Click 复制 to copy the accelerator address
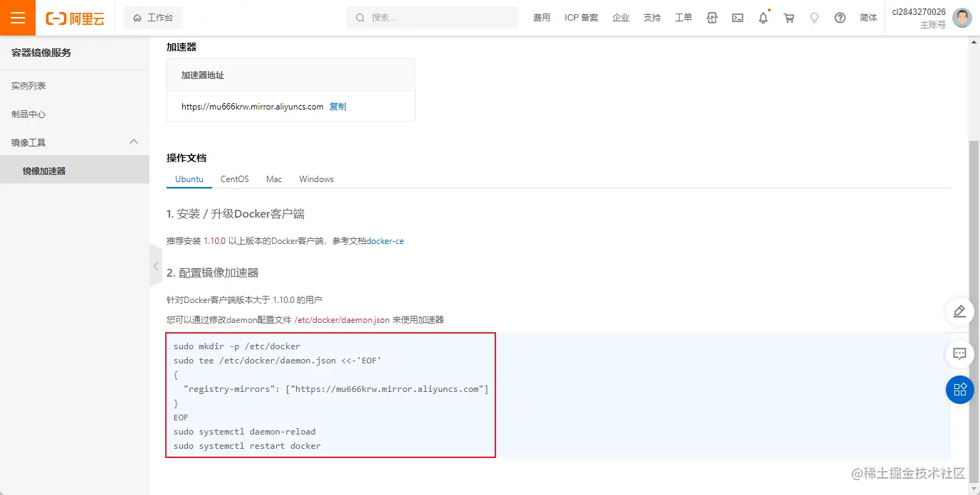The height and width of the screenshot is (495, 980). click(337, 106)
